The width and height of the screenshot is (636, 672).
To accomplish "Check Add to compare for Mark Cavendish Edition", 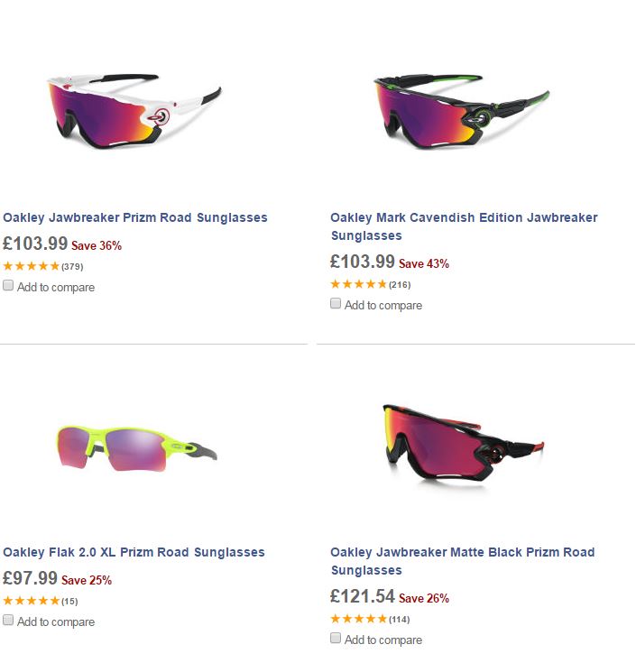I will coord(336,304).
